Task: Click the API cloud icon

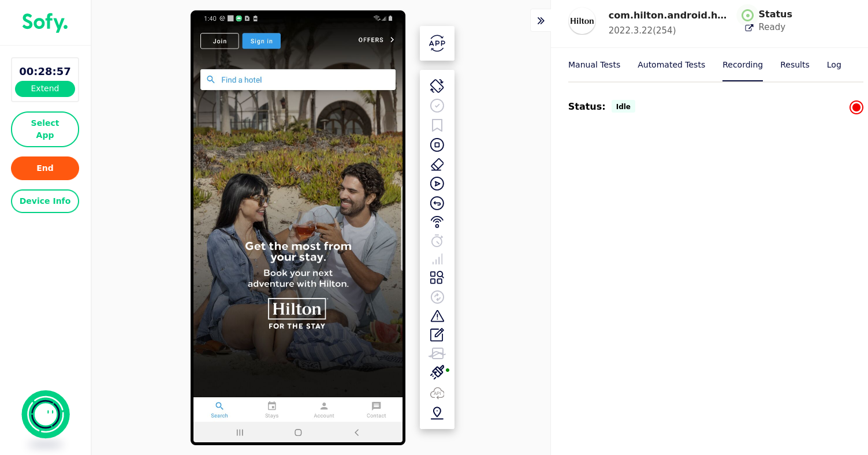Action: pos(437,393)
